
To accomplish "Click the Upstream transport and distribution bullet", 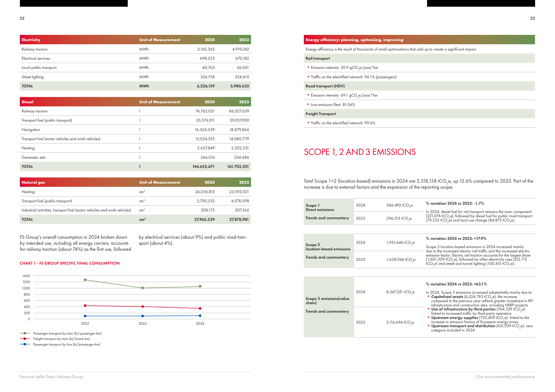I will click(481, 328).
